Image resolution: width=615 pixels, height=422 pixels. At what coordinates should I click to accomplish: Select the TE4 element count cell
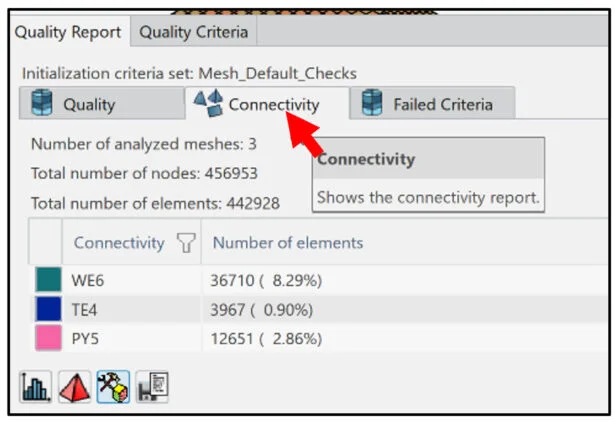[x=265, y=310]
